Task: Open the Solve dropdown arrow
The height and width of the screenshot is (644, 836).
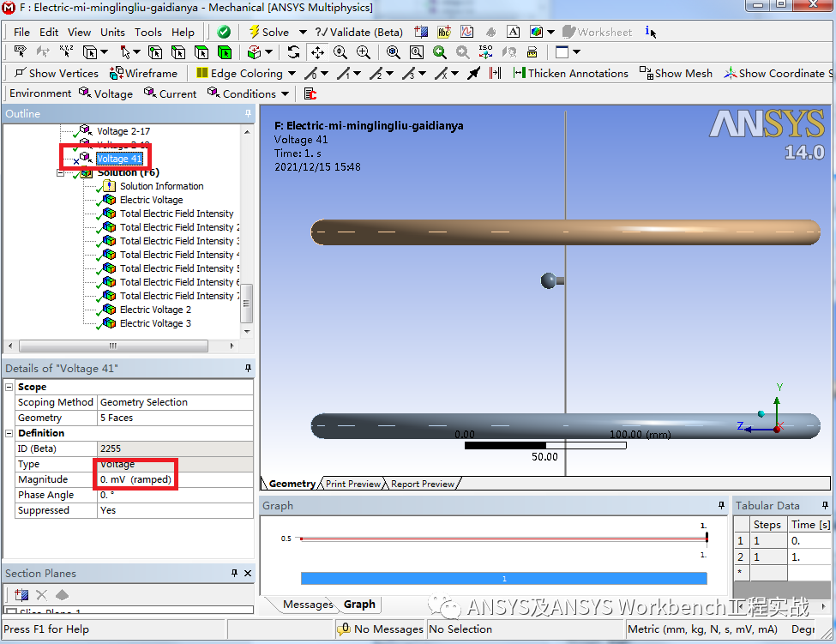Action: 303,32
